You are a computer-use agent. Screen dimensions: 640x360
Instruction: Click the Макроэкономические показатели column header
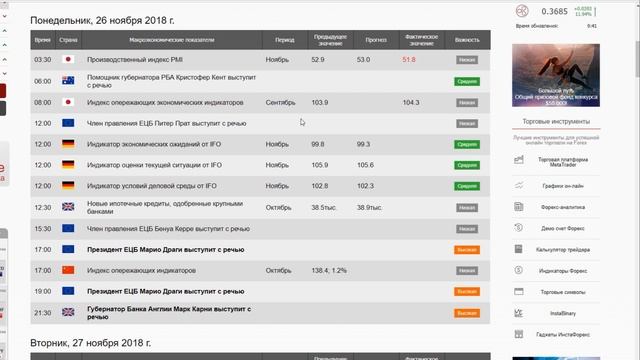click(172, 40)
